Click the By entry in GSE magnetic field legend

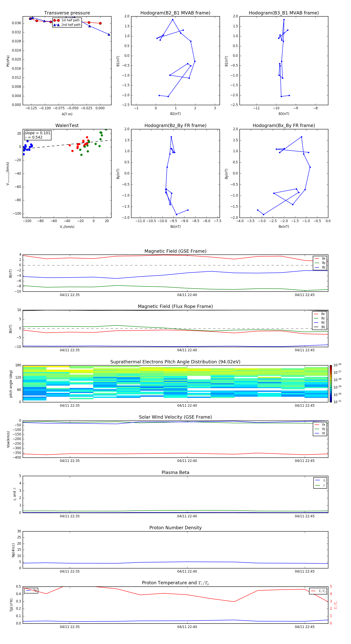pos(320,263)
